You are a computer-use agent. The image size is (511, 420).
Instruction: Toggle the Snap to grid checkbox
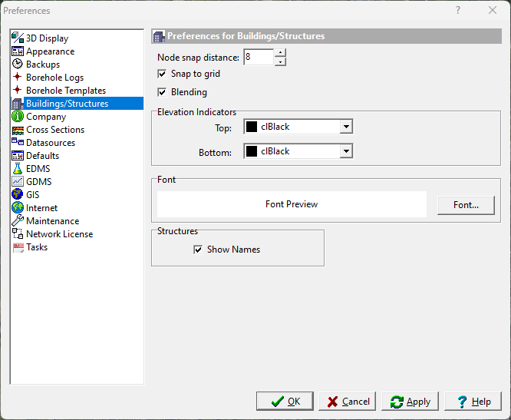pyautogui.click(x=162, y=74)
